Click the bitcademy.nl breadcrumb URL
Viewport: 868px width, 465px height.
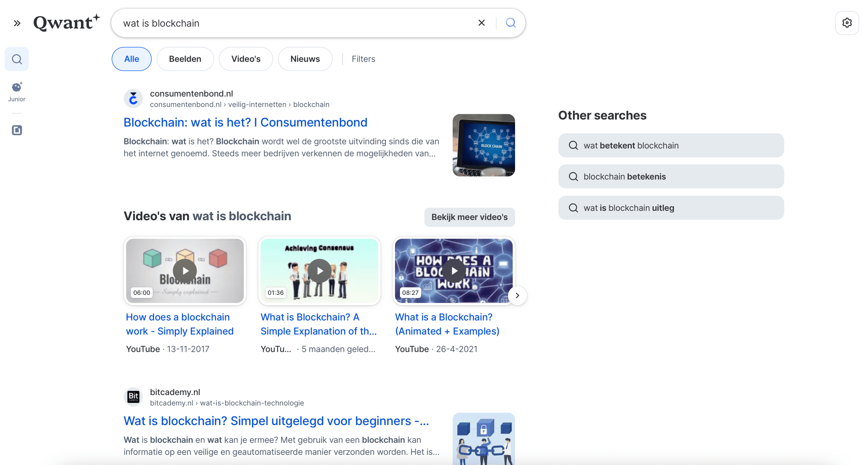[x=227, y=403]
